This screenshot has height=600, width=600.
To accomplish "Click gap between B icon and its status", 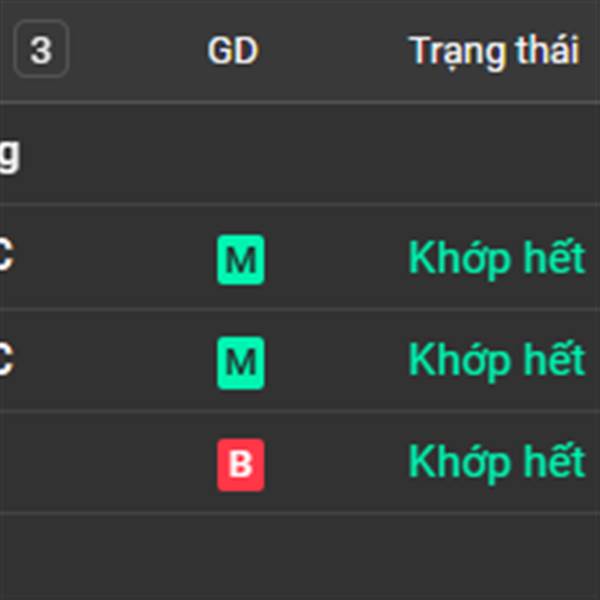I will [x=335, y=463].
